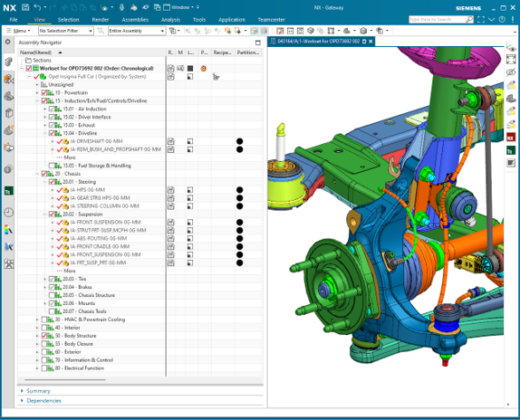Screen dimensions: 520x420
Task: Enable the 40 - Interior checkbox
Action: point(44,328)
